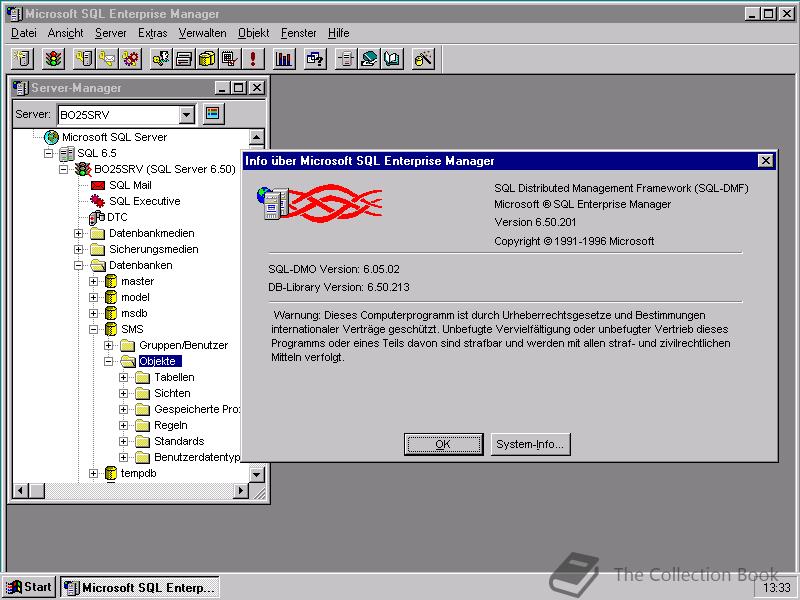Click tree horizontal scrollbar left arrow
800x600 pixels.
20,491
